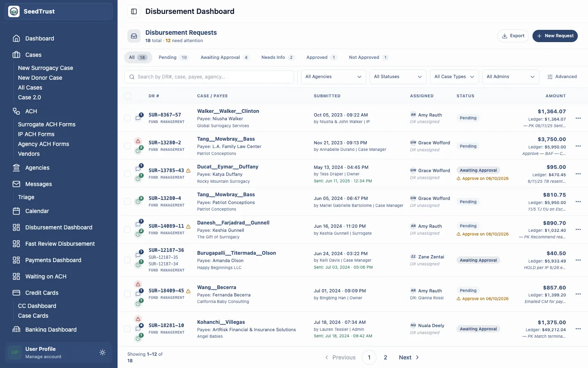The width and height of the screenshot is (588, 368).
Task: Click the New Request button
Action: [x=555, y=36]
